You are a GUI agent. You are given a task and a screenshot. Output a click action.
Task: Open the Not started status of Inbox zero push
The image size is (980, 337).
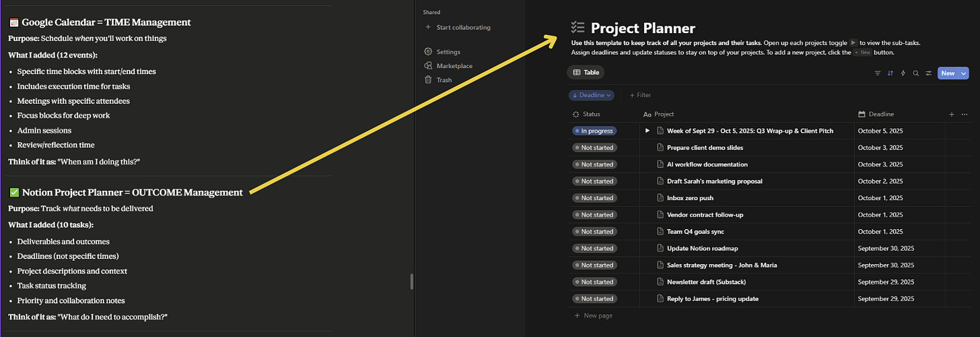[594, 198]
